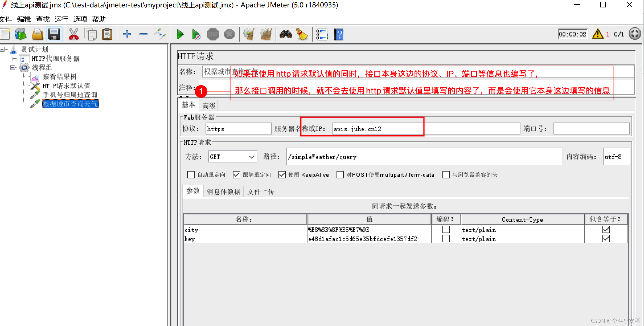The image size is (644, 326).
Task: Click the Clear All brooms icon
Action: [x=266, y=34]
